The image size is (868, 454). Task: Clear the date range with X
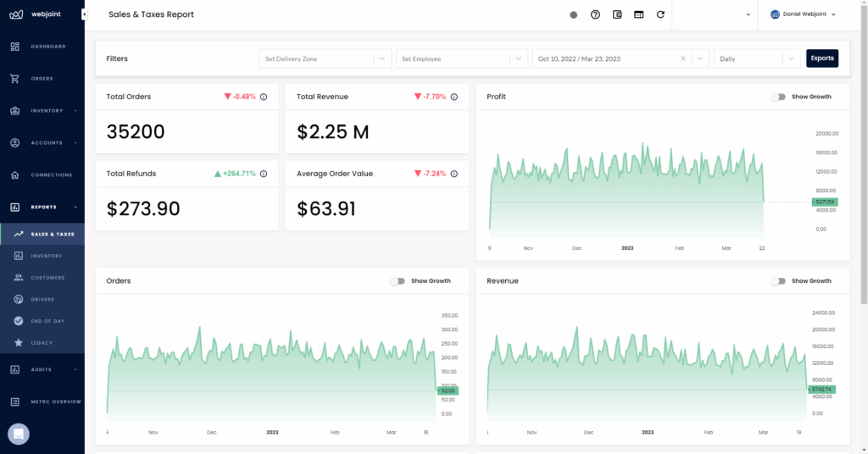click(x=683, y=58)
